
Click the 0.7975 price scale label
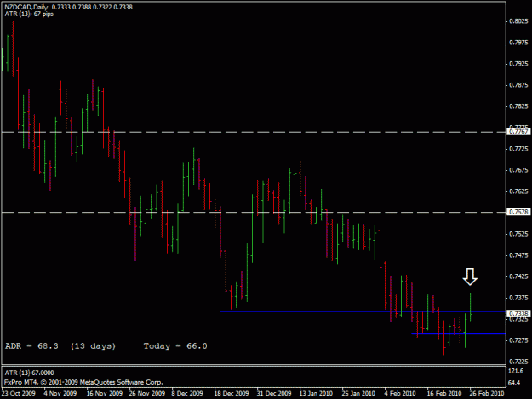tap(518, 43)
